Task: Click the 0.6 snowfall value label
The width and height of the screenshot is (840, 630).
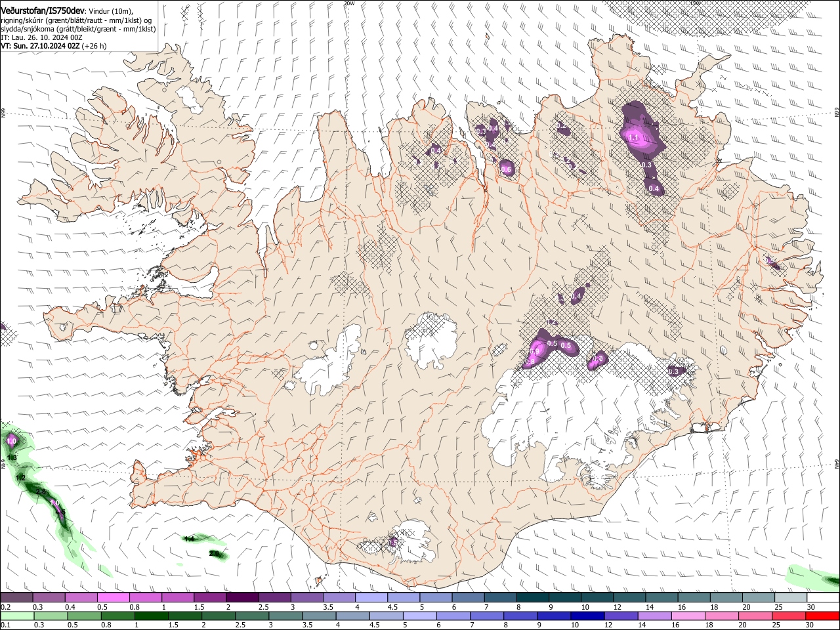Action: [506, 170]
